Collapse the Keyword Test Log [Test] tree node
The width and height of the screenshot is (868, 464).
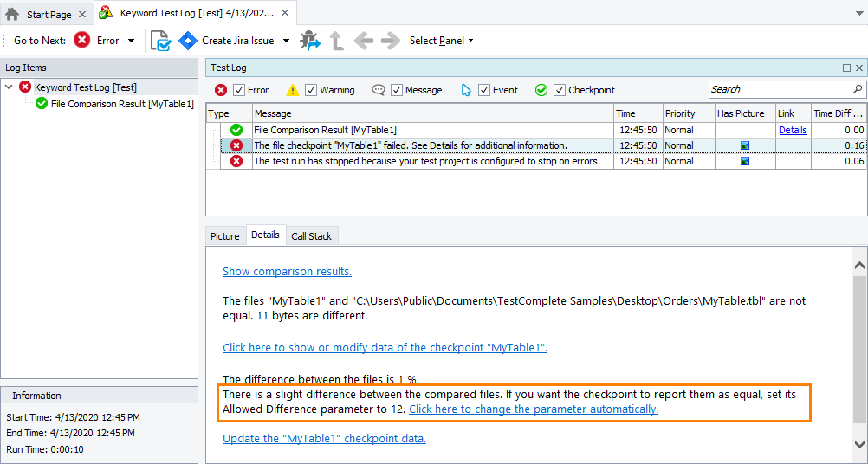point(10,87)
